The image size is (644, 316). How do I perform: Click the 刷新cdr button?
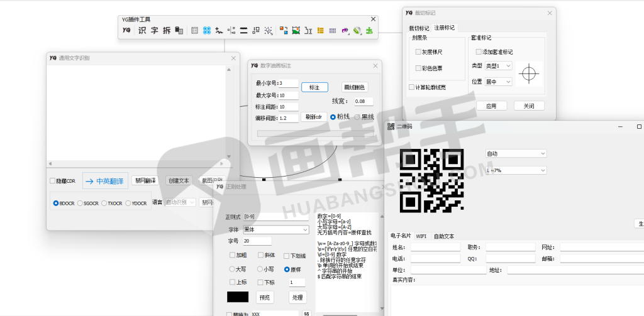coord(314,117)
